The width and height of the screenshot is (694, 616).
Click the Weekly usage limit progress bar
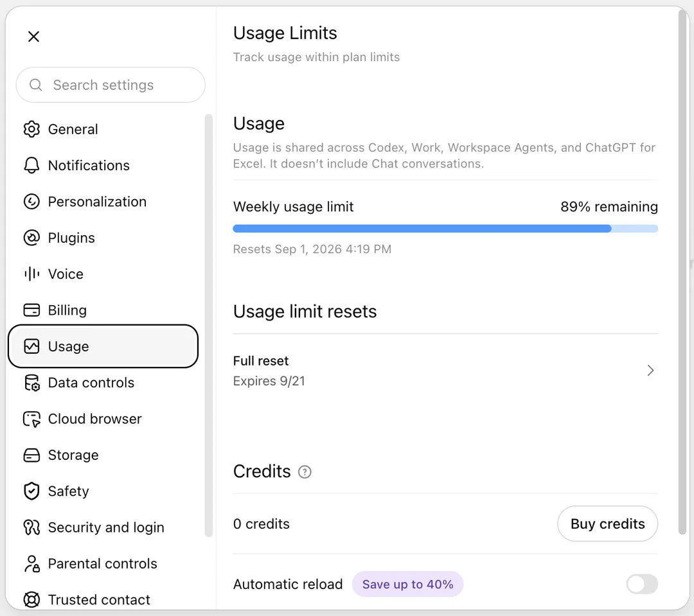coord(445,228)
